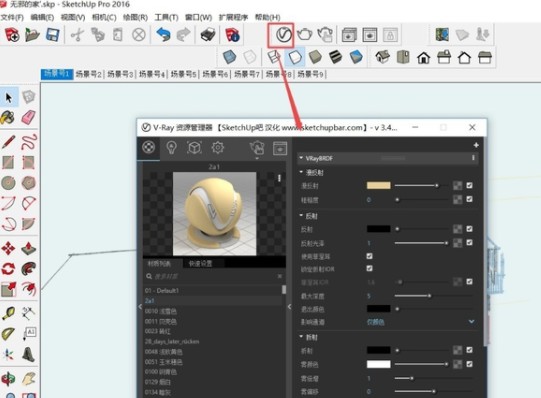Toggle the 锁定折射IOR checkbox
Image resolution: width=541 pixels, height=398 pixels.
(x=370, y=268)
